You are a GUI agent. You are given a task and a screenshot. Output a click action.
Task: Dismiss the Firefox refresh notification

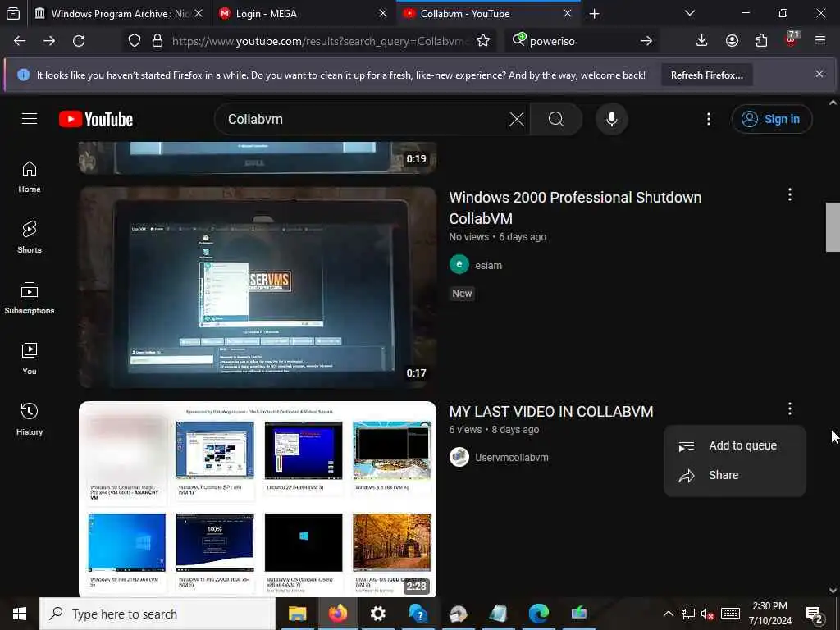click(x=819, y=74)
